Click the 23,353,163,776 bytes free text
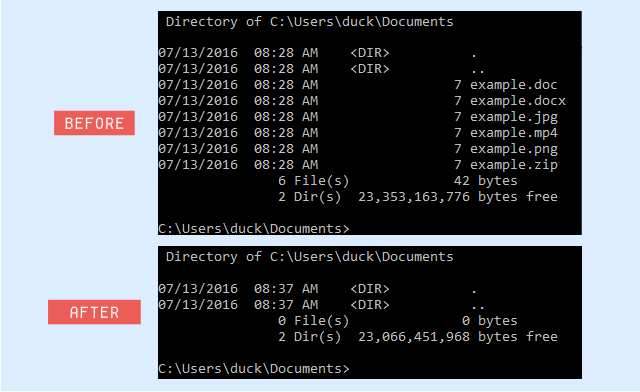 [x=458, y=197]
